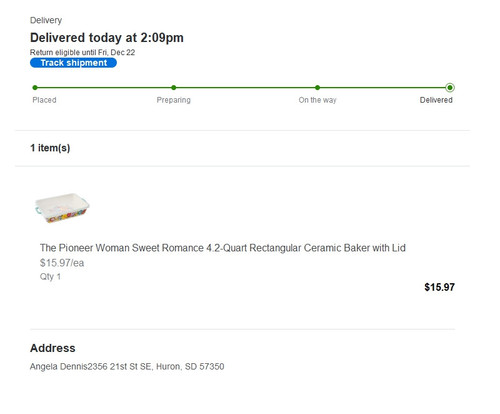Open the ceramic baker product thumbnail
The width and height of the screenshot is (500, 414).
point(62,208)
